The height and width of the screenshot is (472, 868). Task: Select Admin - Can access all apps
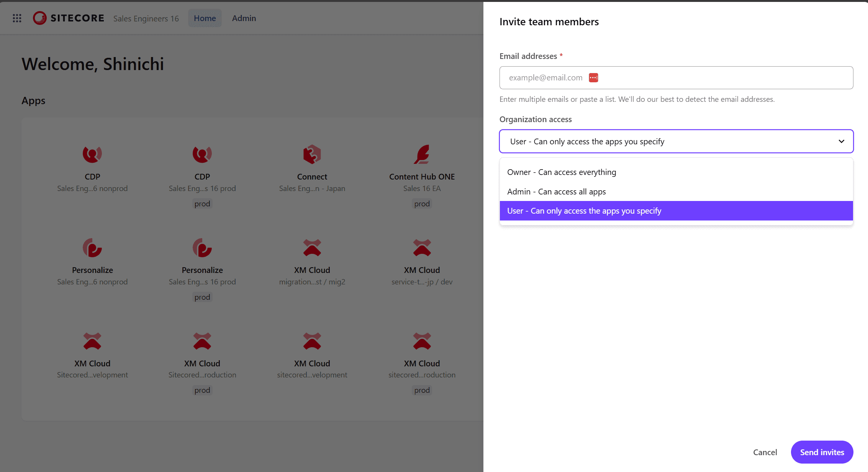(556, 192)
